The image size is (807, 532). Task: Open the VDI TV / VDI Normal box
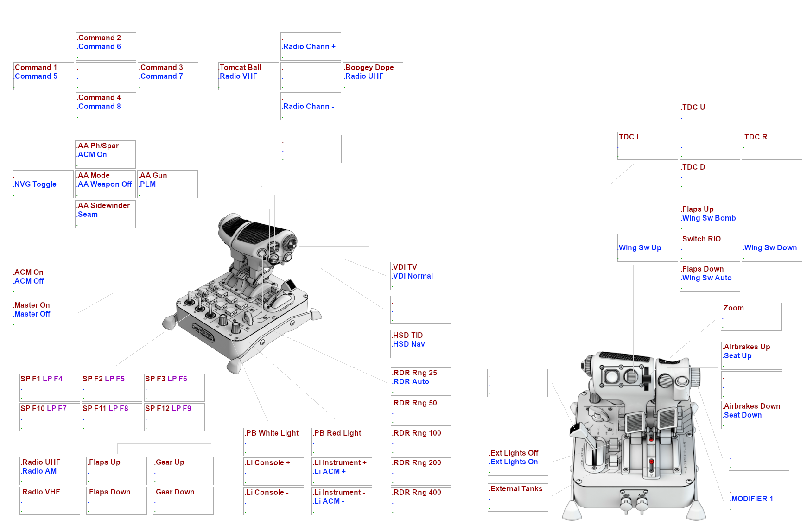420,276
